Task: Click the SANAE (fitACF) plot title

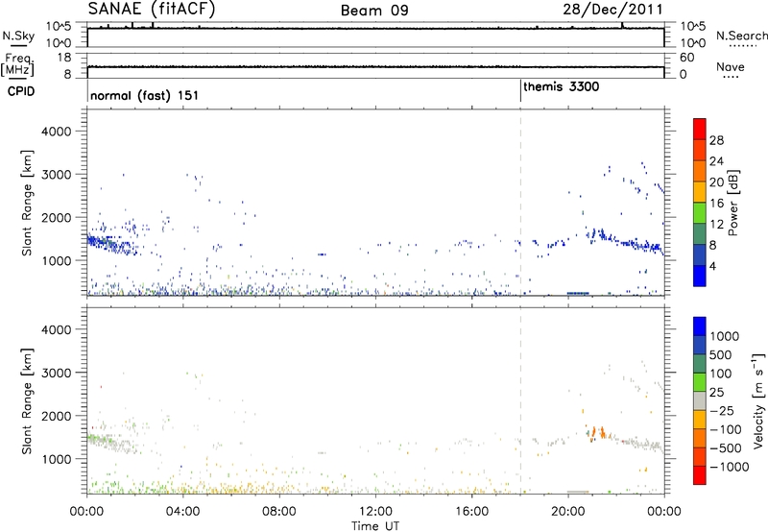Action: click(x=152, y=10)
